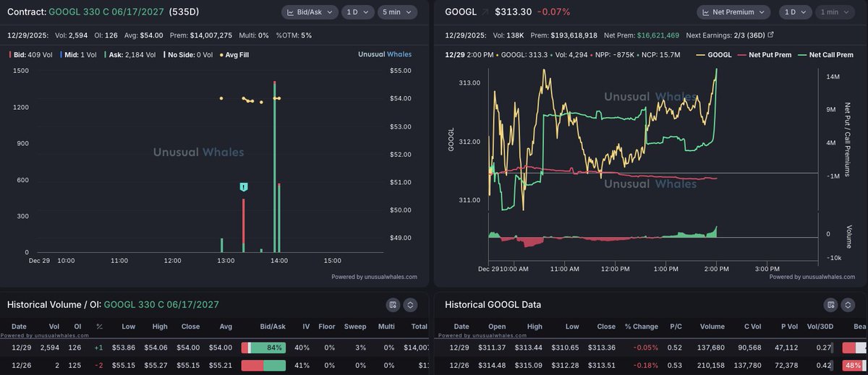The width and height of the screenshot is (868, 375).
Task: Click the GOOGL 330 C link in Historical Volume title
Action: (163, 305)
